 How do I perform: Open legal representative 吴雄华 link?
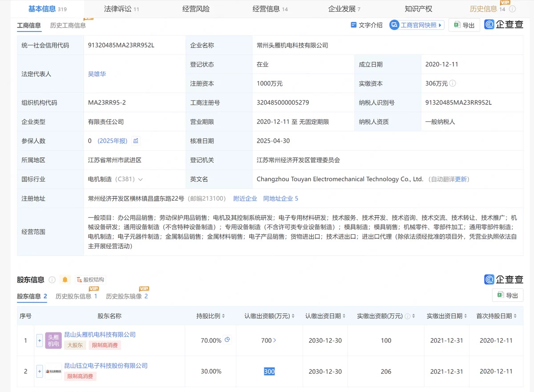(97, 74)
